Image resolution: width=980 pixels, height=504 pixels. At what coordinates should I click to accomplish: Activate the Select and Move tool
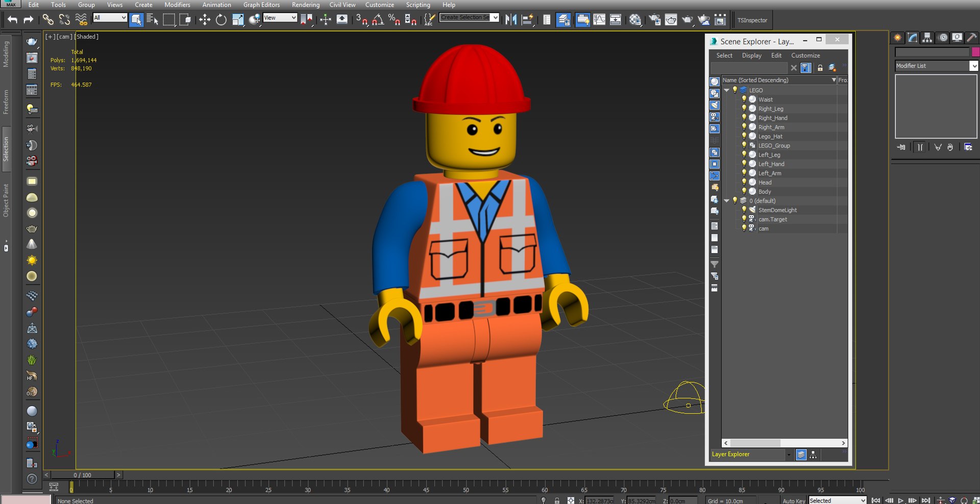(205, 20)
